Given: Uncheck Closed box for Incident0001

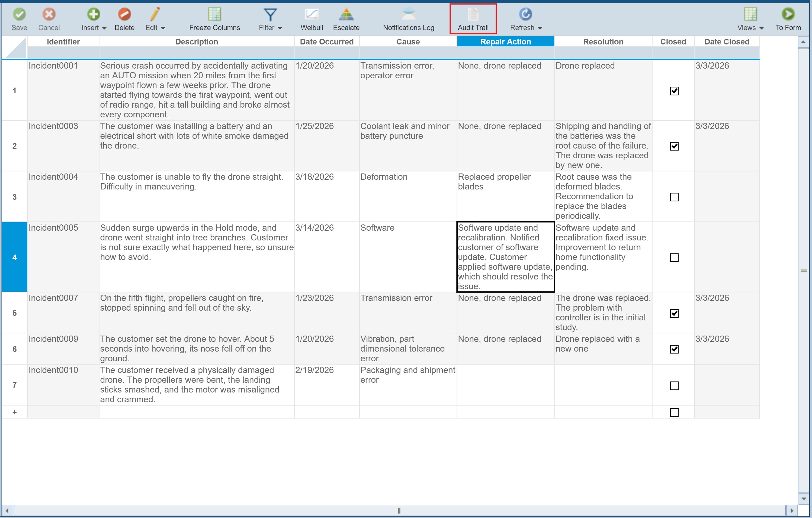Looking at the screenshot, I should coord(674,91).
